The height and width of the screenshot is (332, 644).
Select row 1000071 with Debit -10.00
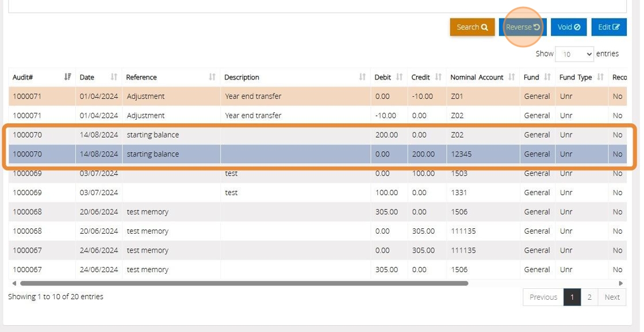pyautogui.click(x=317, y=116)
